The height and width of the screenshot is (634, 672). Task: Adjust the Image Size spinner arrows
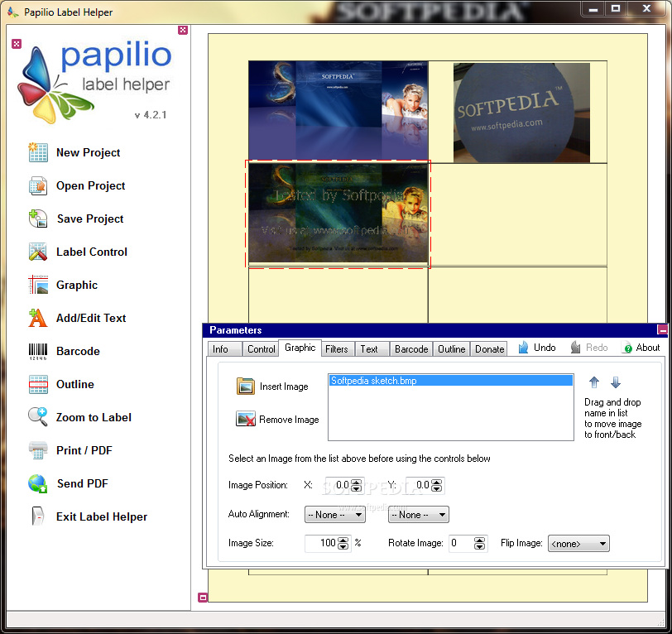[343, 544]
